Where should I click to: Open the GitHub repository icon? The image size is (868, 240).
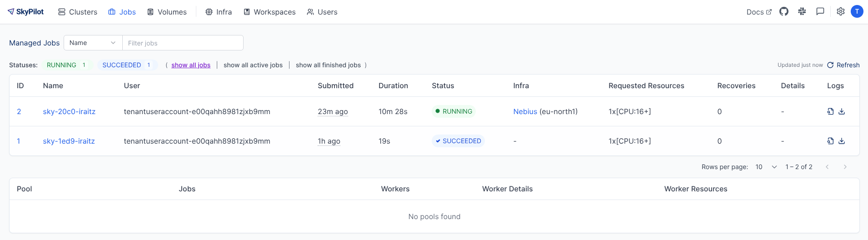784,12
